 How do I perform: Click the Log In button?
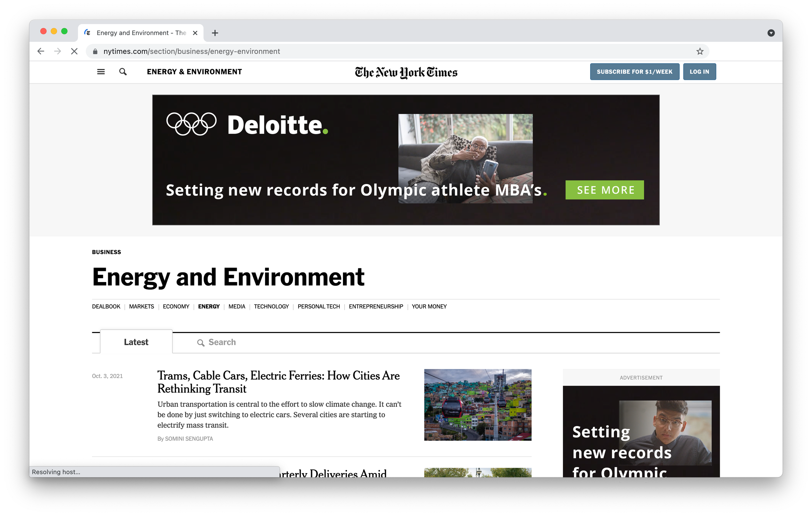(699, 72)
